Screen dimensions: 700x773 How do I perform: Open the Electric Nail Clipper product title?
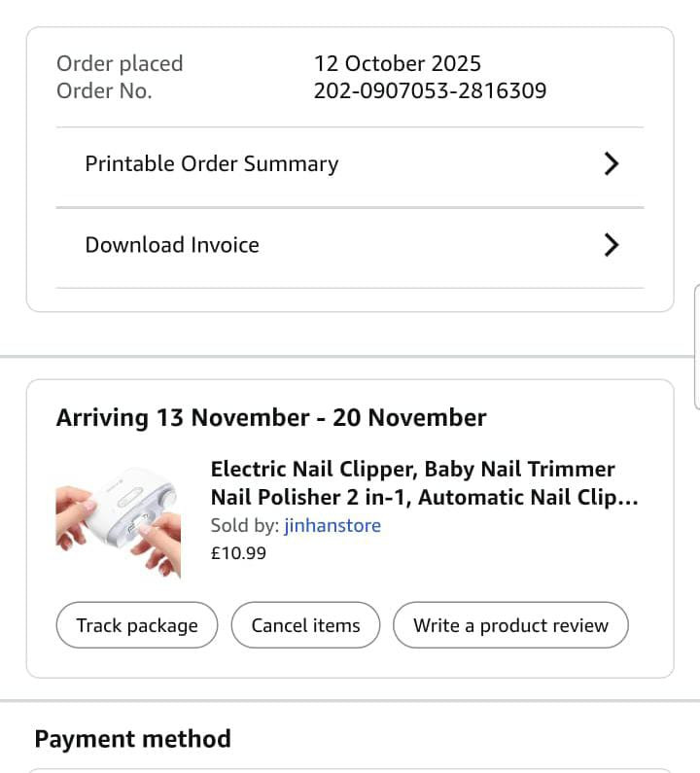click(413, 470)
